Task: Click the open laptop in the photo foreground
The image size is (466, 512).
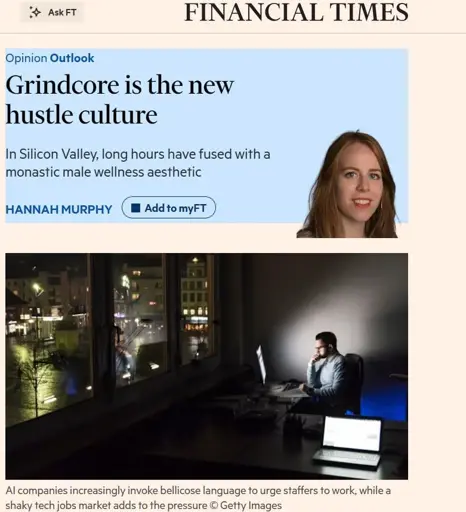Action: 348,440
